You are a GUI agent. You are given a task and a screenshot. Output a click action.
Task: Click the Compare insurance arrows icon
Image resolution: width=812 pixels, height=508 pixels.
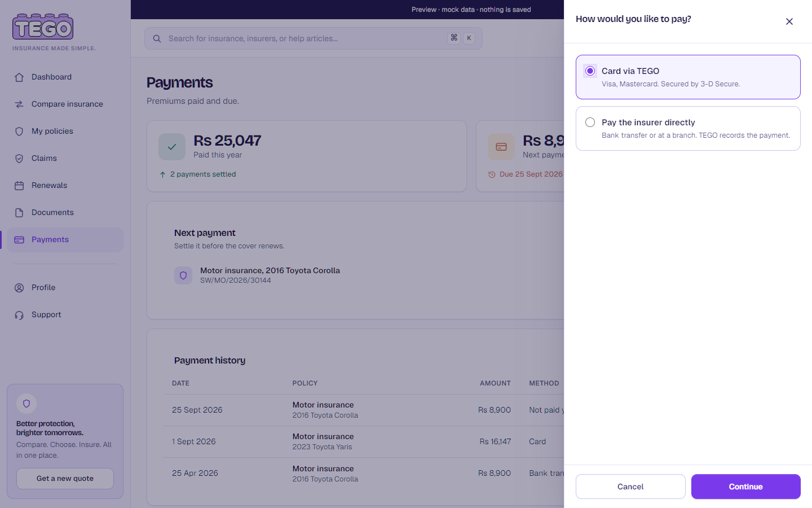click(19, 104)
